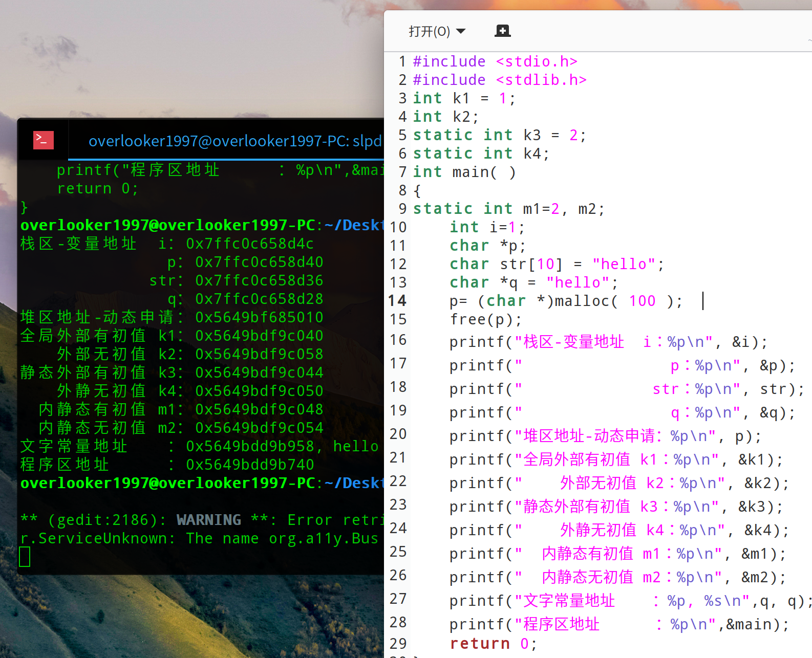
Task: Expand the dropdown arrow next to 打开(O)
Action: tap(461, 31)
